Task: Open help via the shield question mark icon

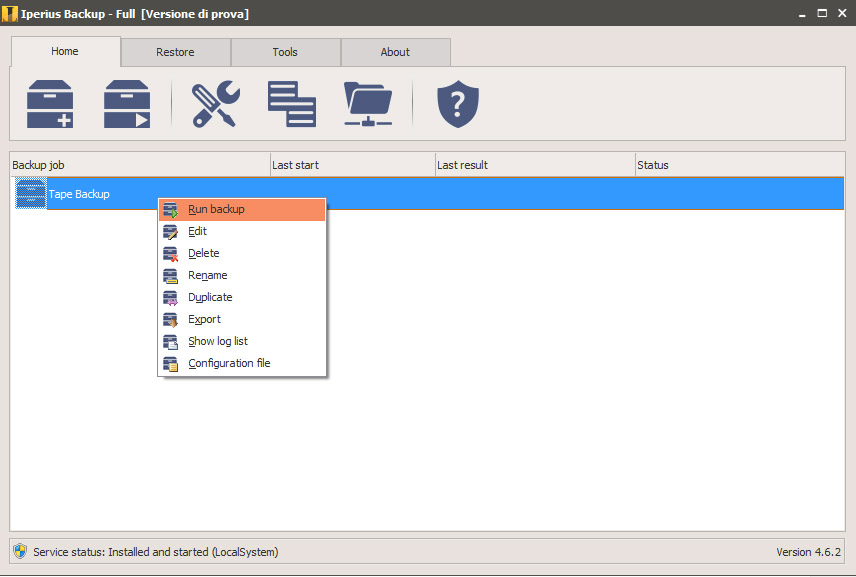Action: 458,104
